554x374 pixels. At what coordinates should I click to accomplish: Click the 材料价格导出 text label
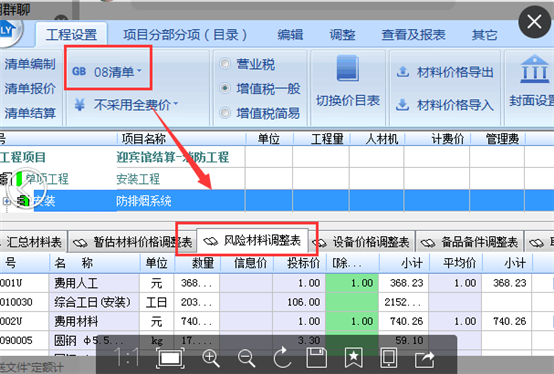pos(455,72)
